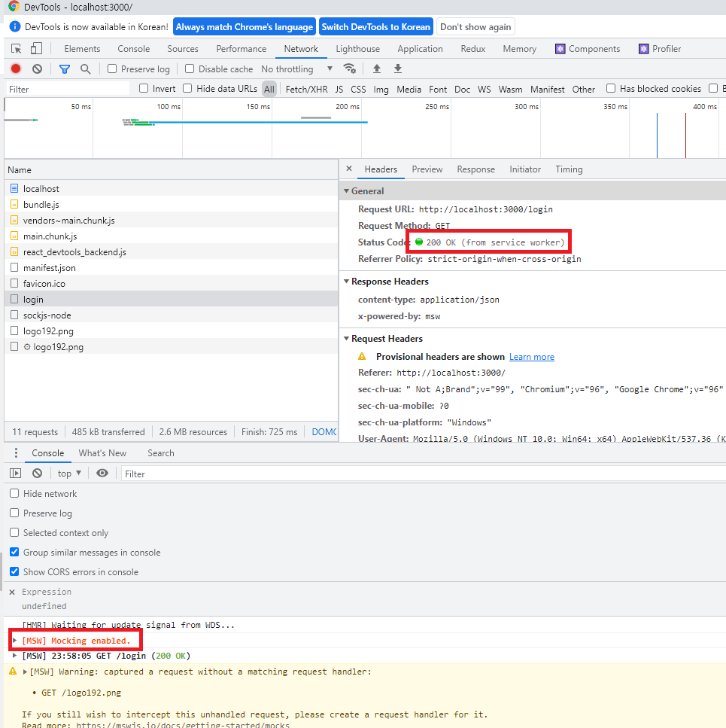726x728 pixels.
Task: Open network conditions wifi icon
Action: 349,69
